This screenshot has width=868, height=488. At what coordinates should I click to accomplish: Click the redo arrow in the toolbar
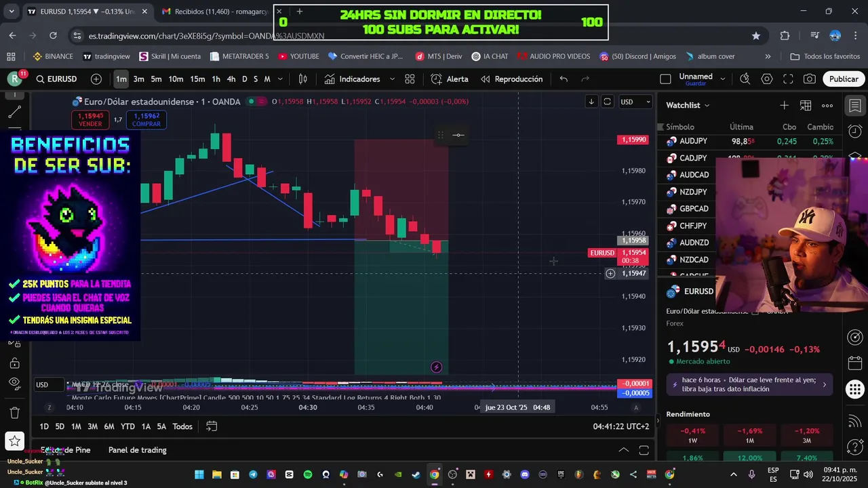(585, 79)
